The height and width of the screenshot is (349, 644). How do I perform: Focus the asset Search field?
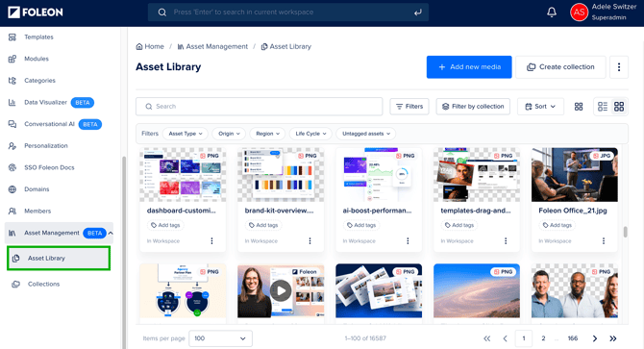(x=260, y=107)
